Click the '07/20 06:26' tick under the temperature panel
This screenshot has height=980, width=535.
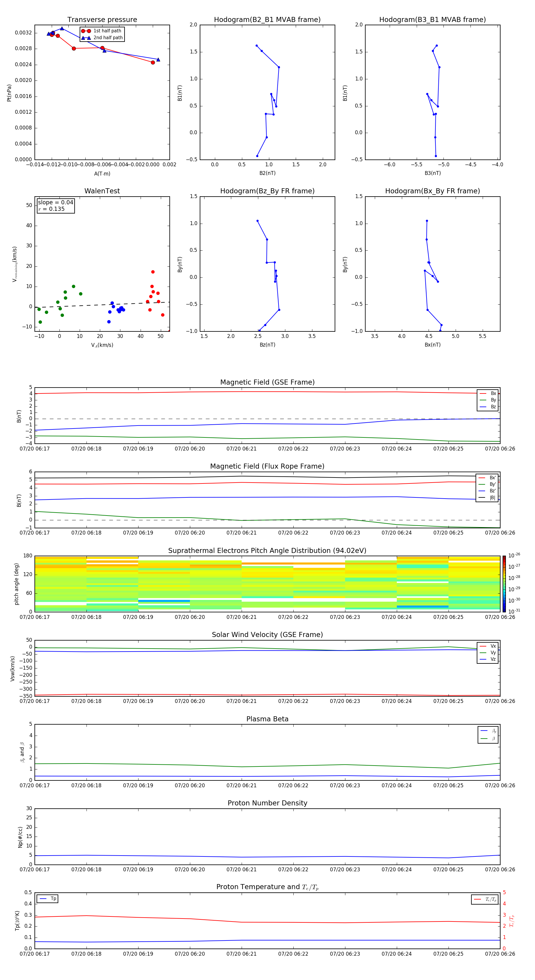coord(500,954)
